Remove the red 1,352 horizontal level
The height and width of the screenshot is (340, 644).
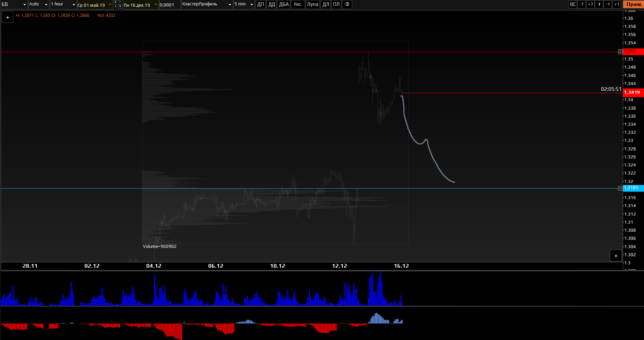(x=620, y=52)
